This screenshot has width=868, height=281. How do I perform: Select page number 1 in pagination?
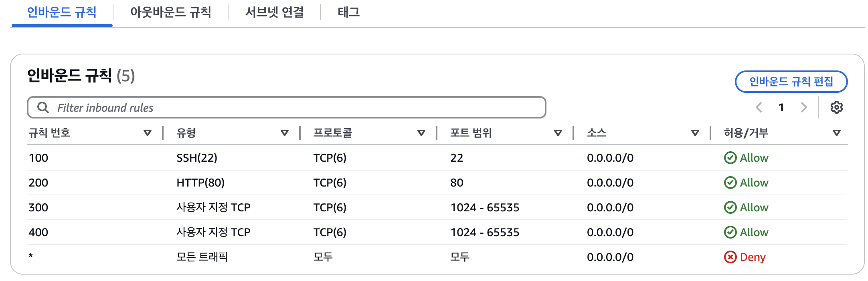point(781,107)
